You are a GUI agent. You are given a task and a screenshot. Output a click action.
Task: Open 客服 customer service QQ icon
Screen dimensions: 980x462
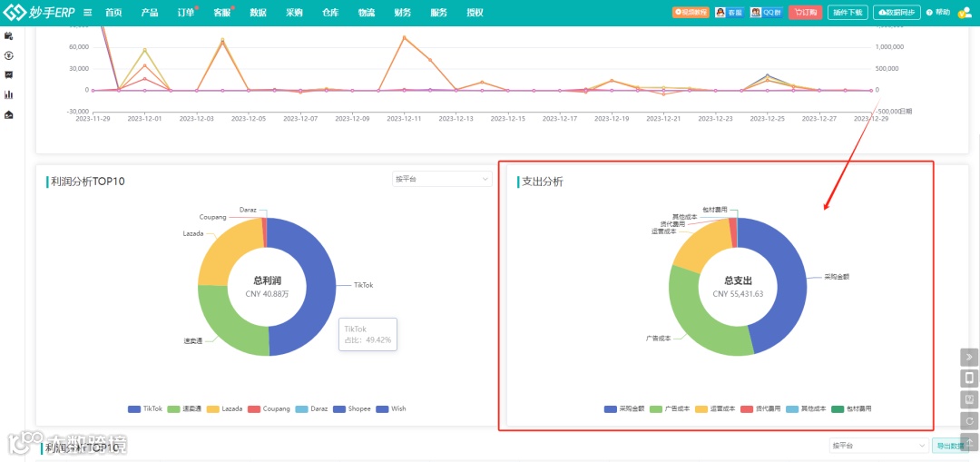click(729, 13)
